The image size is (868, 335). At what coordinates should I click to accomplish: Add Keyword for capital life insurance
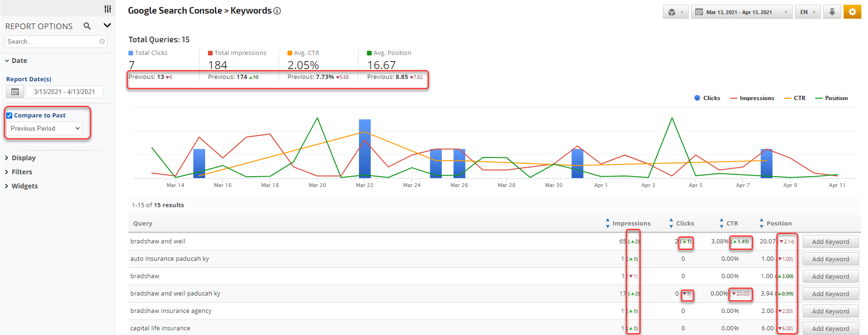point(830,328)
